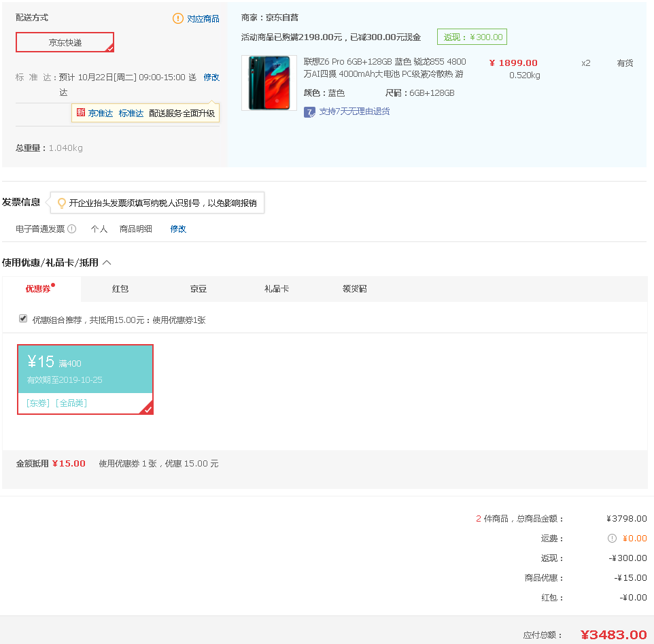This screenshot has width=654, height=644.
Task: Open the 京准达 link
Action: click(x=101, y=113)
